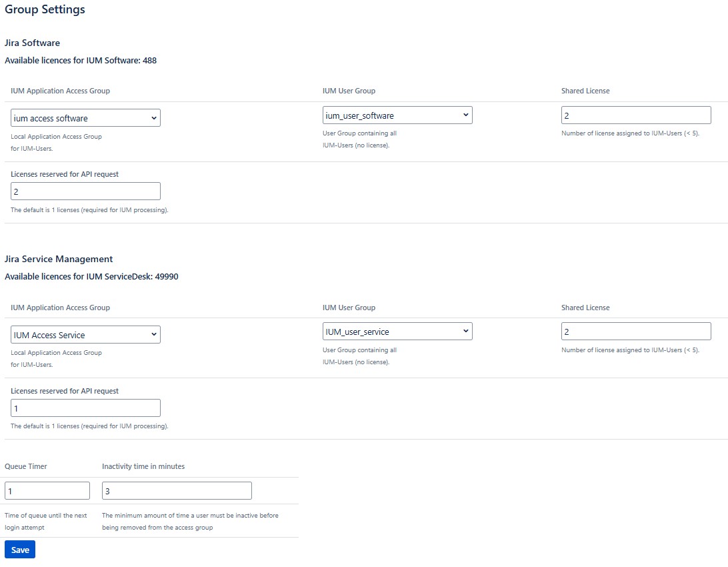Click the Queue Timer input field
Screen dimensions: 728x567
tap(47, 491)
